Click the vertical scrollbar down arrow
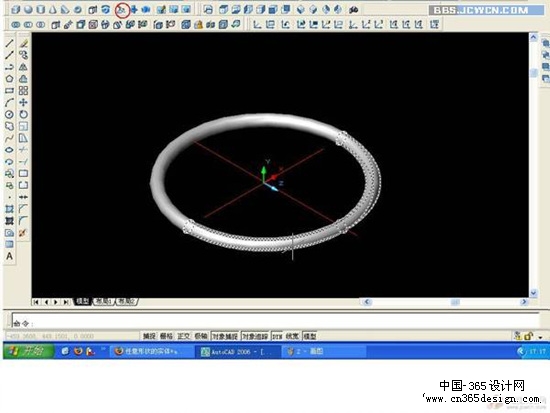Screen dimensions: 550x413 [534, 293]
